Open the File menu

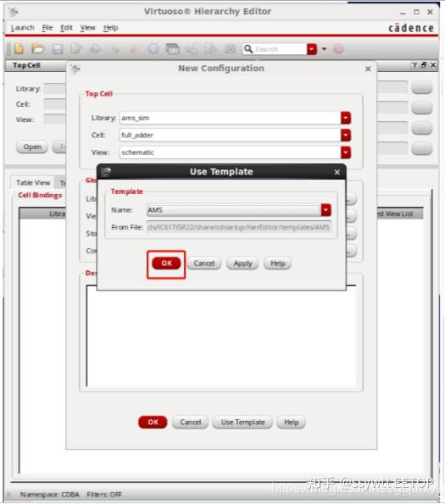pos(47,28)
